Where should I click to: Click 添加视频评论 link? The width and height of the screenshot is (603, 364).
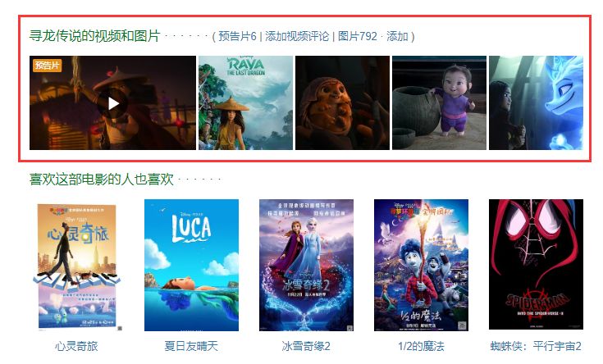[x=297, y=37]
